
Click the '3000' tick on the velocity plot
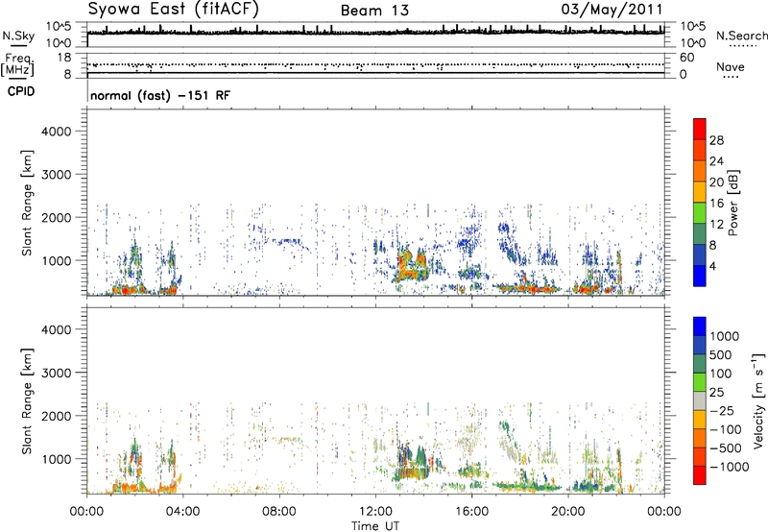pos(57,373)
